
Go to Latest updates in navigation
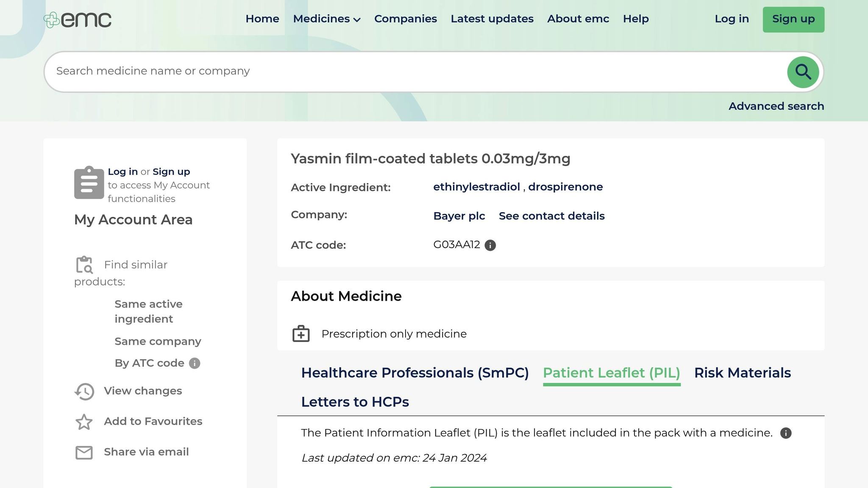coord(492,19)
